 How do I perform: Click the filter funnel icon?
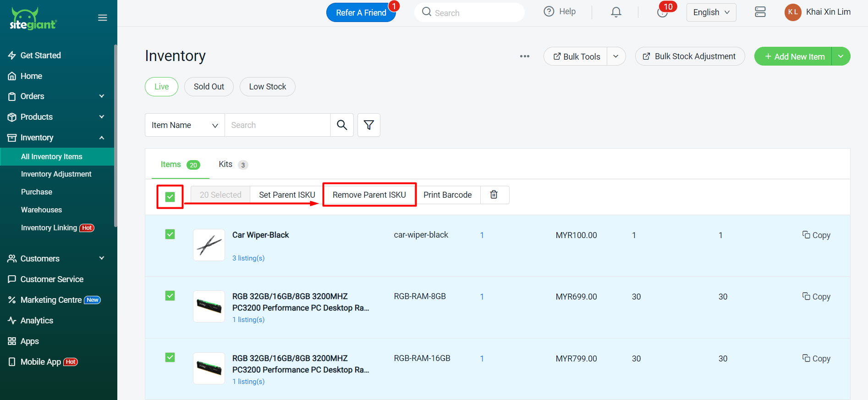point(368,125)
